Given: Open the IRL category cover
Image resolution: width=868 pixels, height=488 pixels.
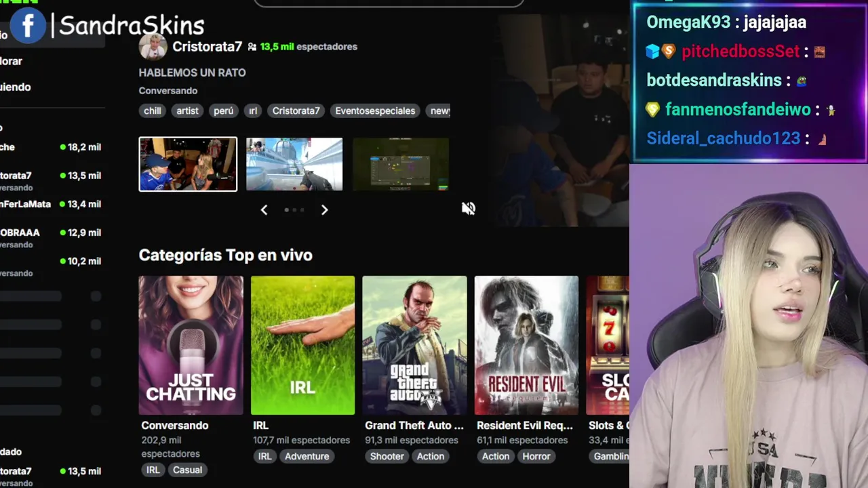Looking at the screenshot, I should pos(302,345).
